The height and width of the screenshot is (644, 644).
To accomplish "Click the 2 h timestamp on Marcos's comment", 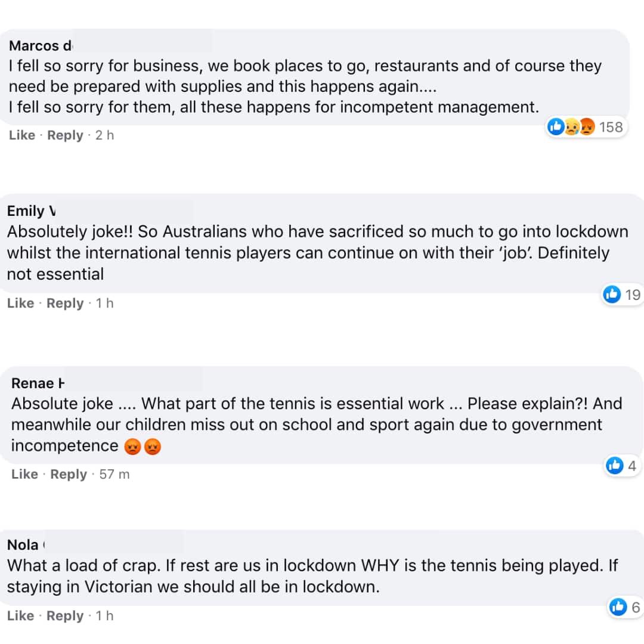I will pos(104,135).
